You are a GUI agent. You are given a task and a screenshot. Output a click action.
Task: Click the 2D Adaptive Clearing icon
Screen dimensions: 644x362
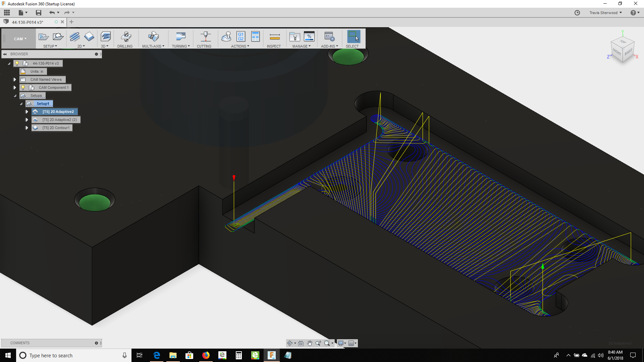(x=74, y=37)
